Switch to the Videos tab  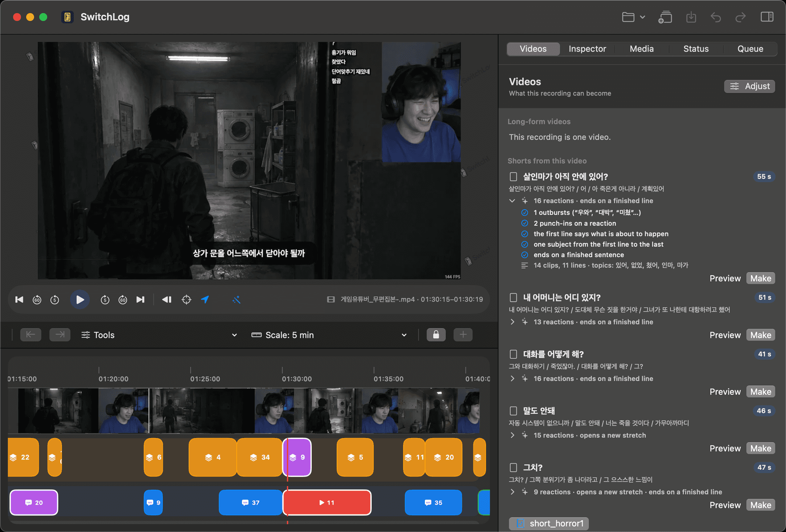(x=533, y=49)
